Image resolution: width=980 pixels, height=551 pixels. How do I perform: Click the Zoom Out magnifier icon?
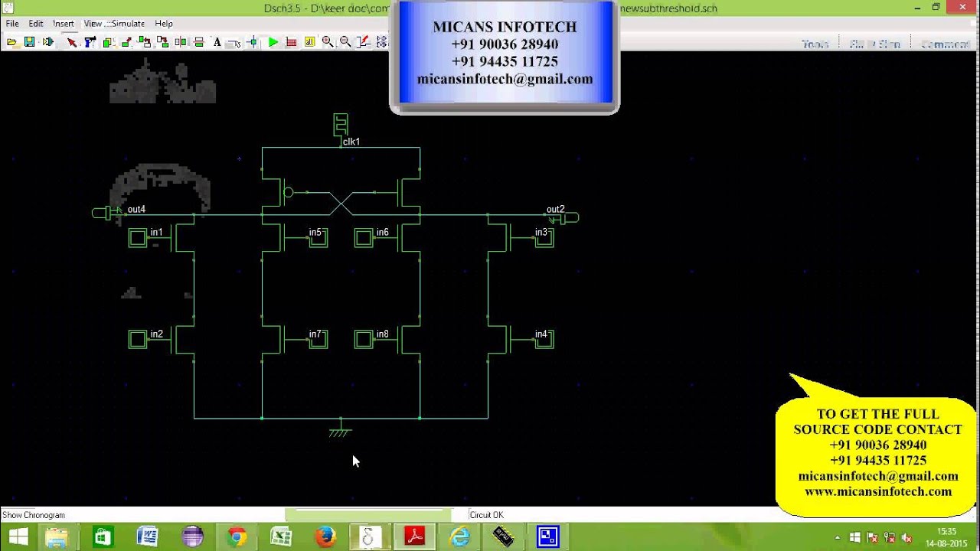point(345,42)
